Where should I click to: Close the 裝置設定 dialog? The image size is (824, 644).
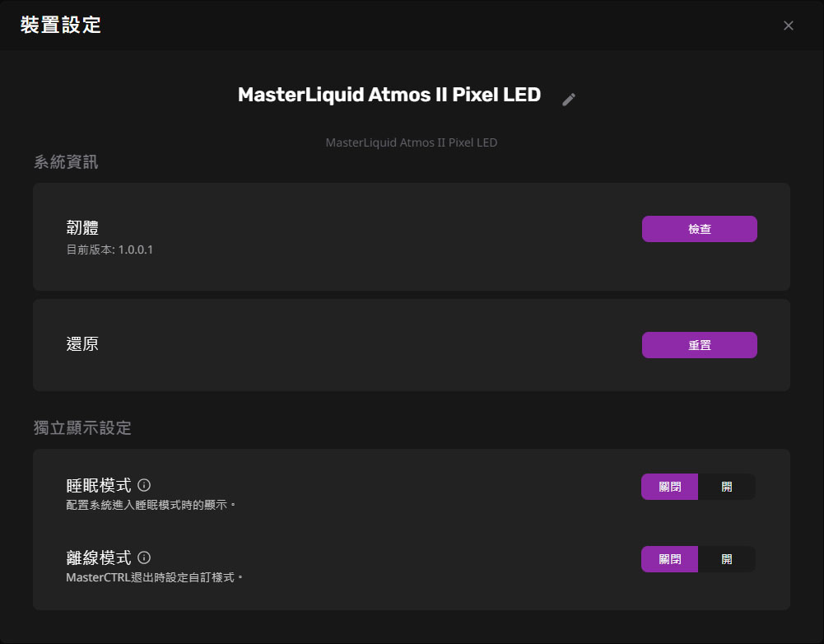[x=789, y=26]
